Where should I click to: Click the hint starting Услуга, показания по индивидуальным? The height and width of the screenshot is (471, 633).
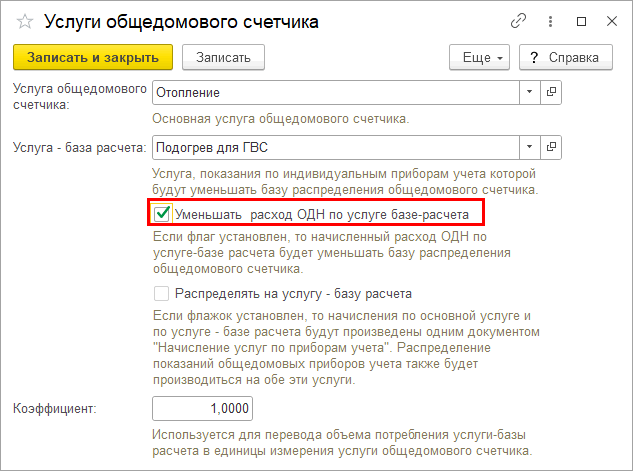(x=346, y=182)
